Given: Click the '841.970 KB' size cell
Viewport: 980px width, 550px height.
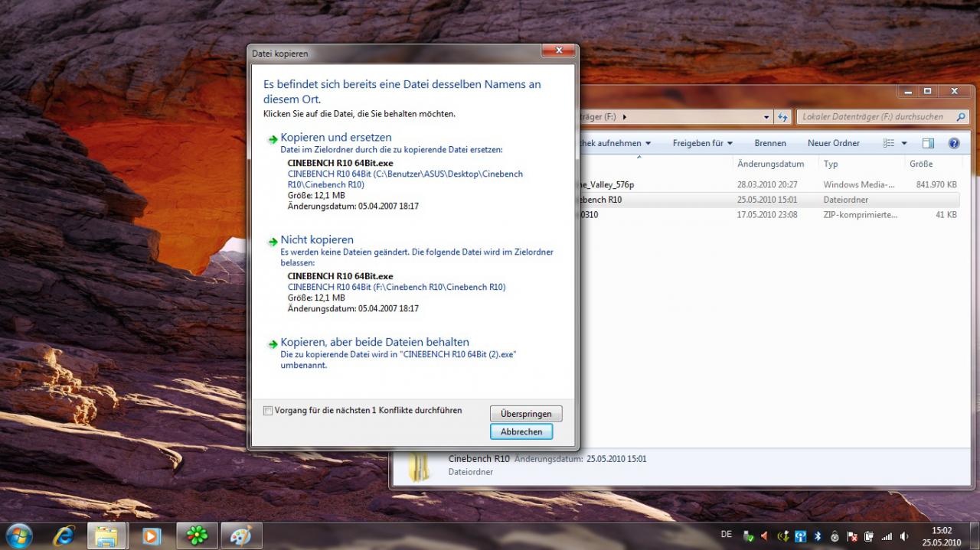Looking at the screenshot, I should click(x=936, y=184).
